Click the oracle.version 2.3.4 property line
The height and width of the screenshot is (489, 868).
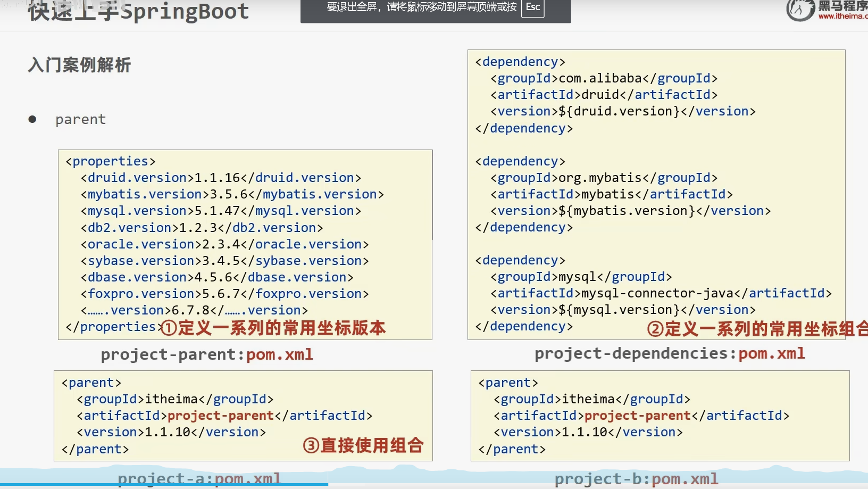224,244
